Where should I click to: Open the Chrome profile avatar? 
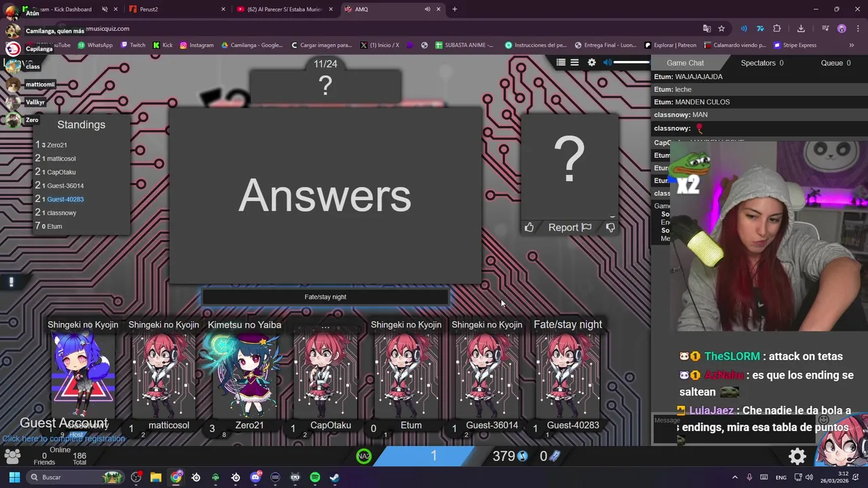coord(842,28)
